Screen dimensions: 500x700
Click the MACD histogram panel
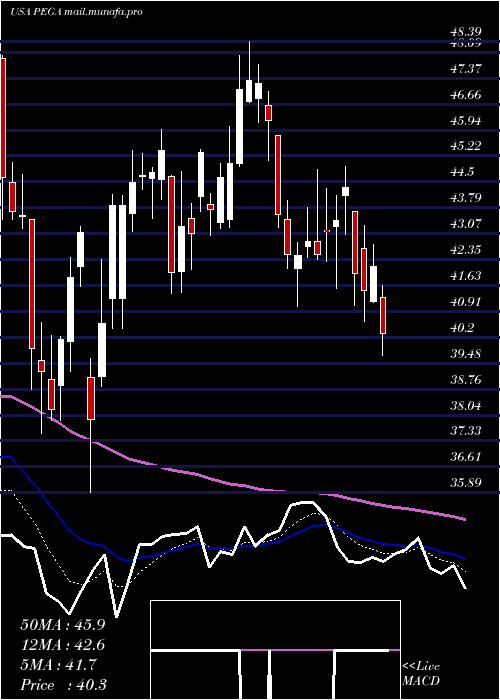click(275, 650)
